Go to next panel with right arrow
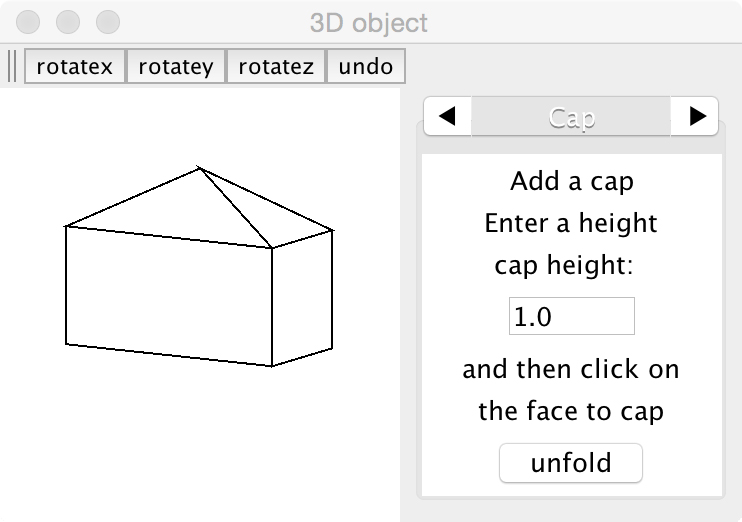The image size is (742, 522). pos(696,117)
